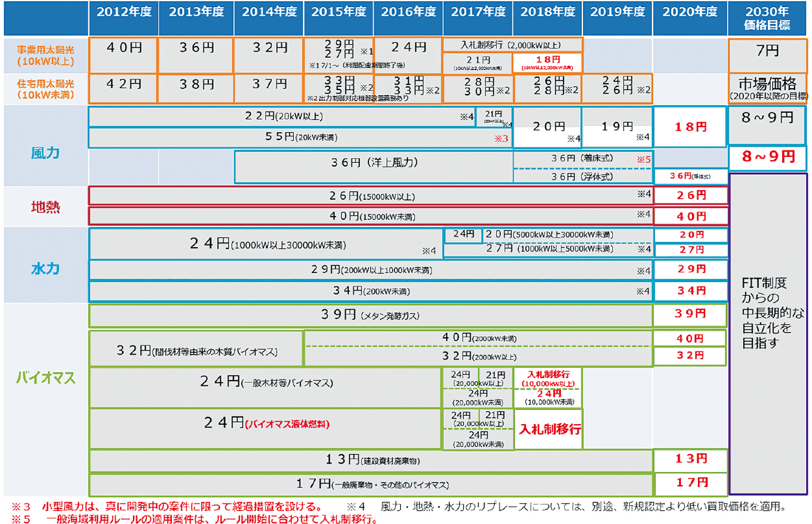Click 42円 in residential solar 2012

pos(124,89)
